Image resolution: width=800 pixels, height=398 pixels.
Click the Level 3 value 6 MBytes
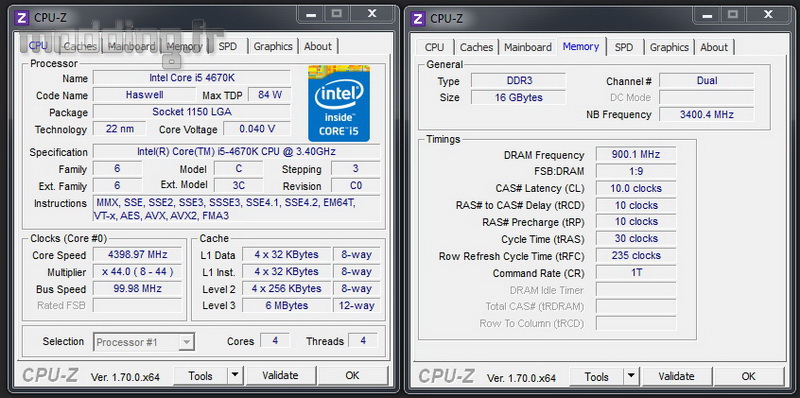coord(286,306)
